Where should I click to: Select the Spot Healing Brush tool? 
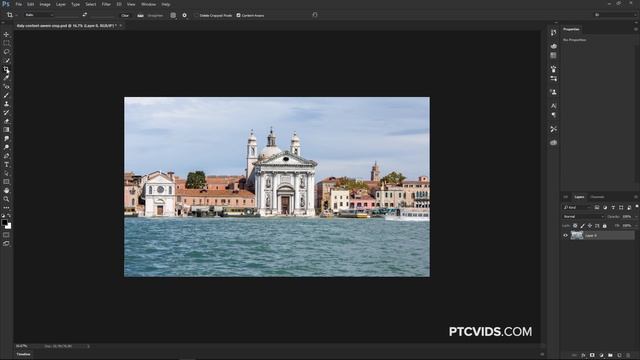click(6, 87)
